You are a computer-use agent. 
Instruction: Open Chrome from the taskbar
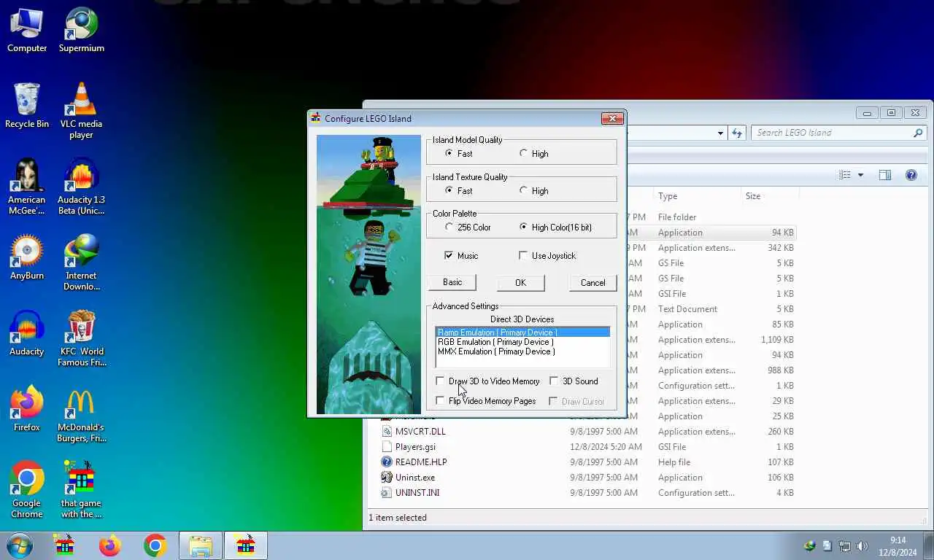[x=155, y=545]
